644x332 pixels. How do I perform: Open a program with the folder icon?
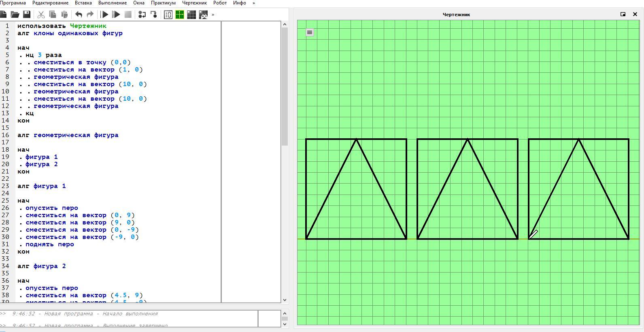pos(15,15)
